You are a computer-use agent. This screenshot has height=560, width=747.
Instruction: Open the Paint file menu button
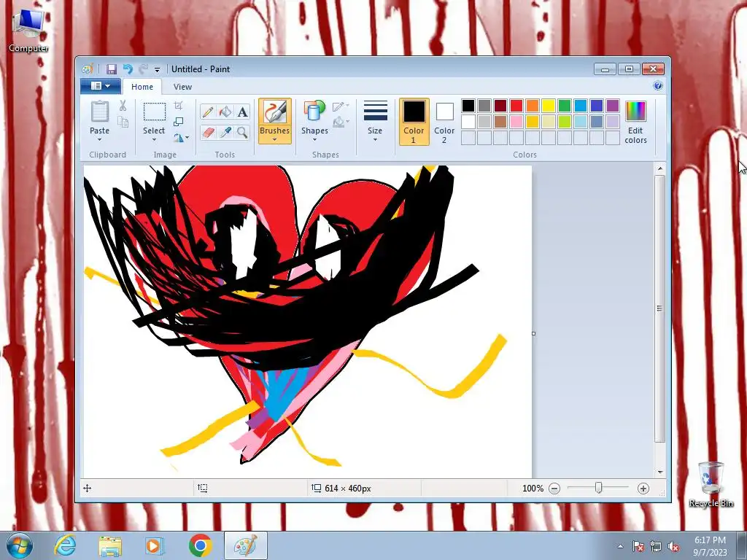[101, 86]
